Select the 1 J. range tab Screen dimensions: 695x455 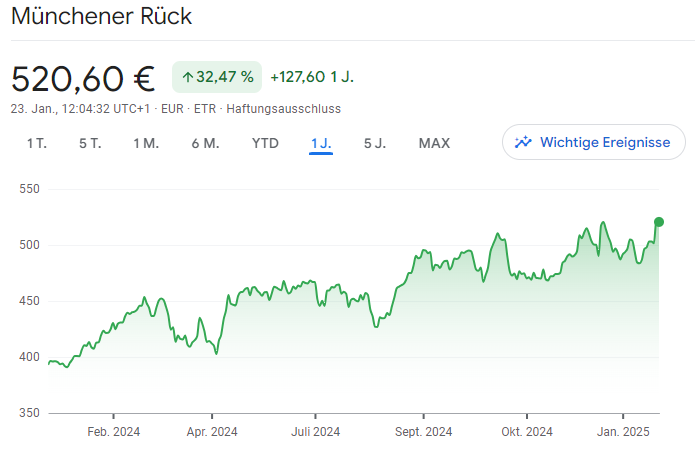321,144
